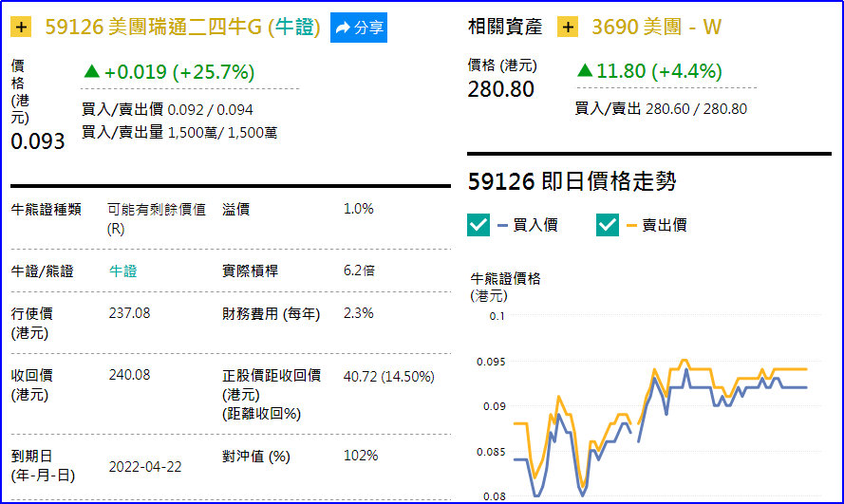Image resolution: width=844 pixels, height=504 pixels.
Task: Click the green up arrow beside +0.019
Action: pos(91,71)
